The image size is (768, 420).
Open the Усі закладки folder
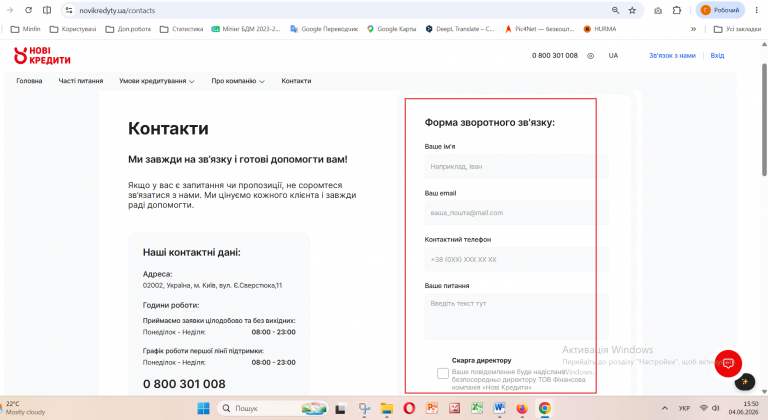pos(737,29)
